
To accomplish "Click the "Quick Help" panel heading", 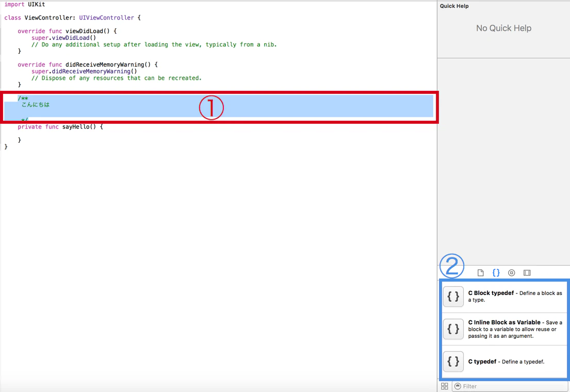I will [454, 6].
